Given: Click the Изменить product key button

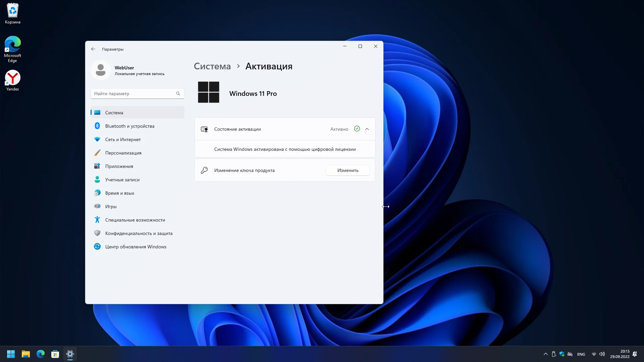Looking at the screenshot, I should [347, 170].
